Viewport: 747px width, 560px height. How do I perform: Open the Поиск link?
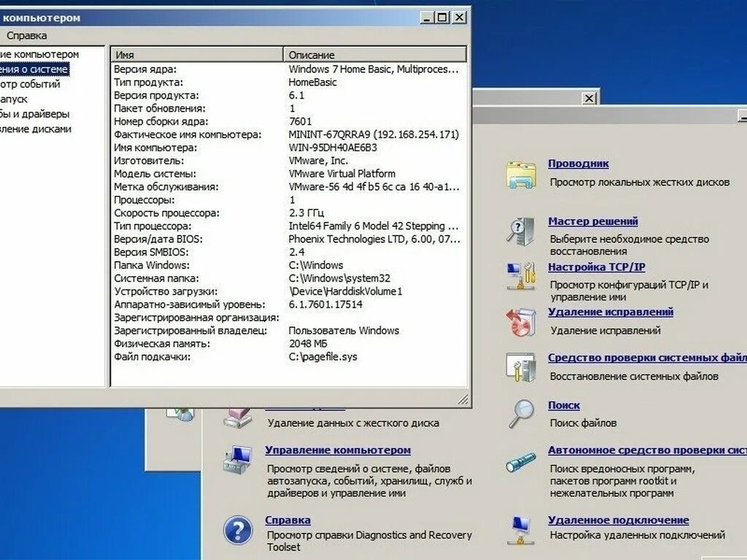(564, 405)
